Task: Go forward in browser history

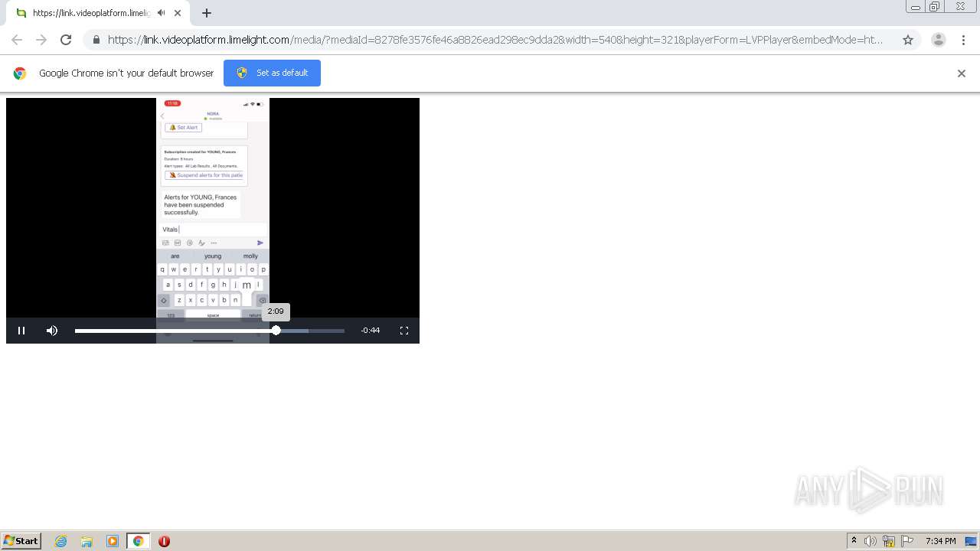Action: 41,40
